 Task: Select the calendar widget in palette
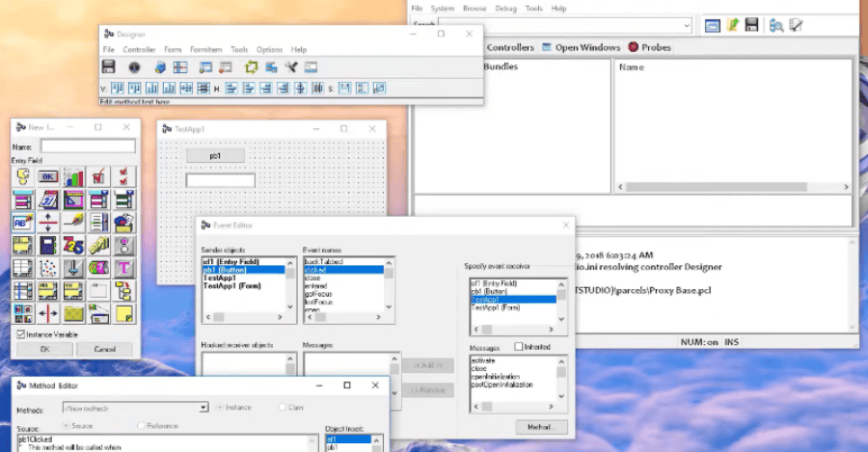(x=48, y=199)
